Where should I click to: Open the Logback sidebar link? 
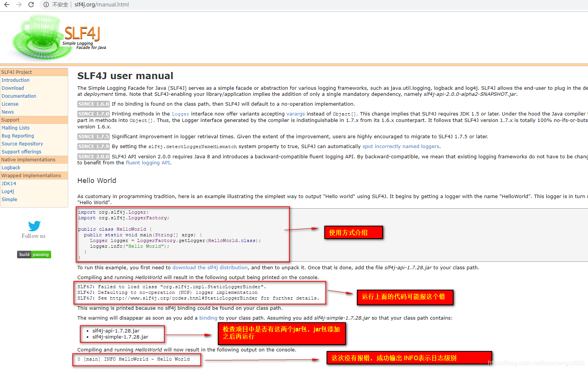(x=11, y=167)
